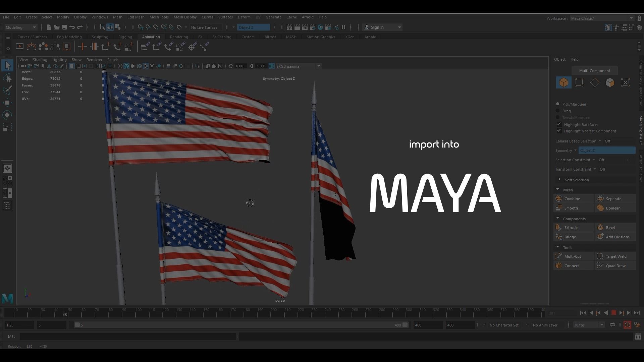
Task: Click the Save Scene disk icon
Action: (x=64, y=27)
